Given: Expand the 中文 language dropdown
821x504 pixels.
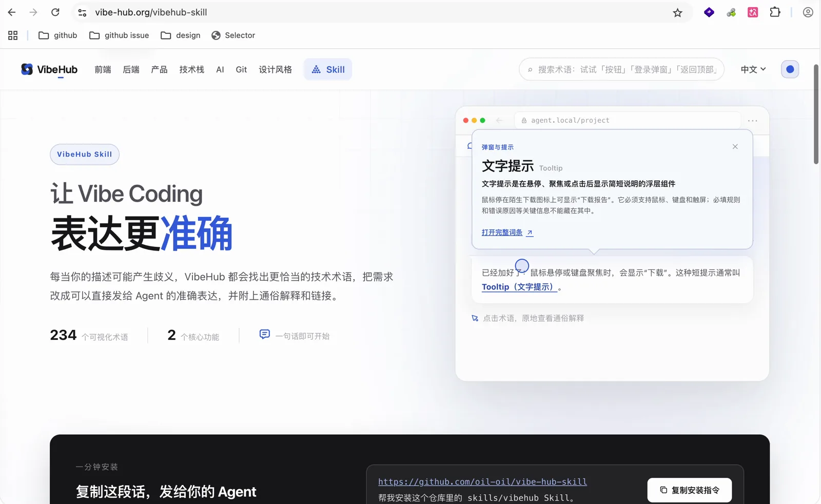Looking at the screenshot, I should coord(753,69).
